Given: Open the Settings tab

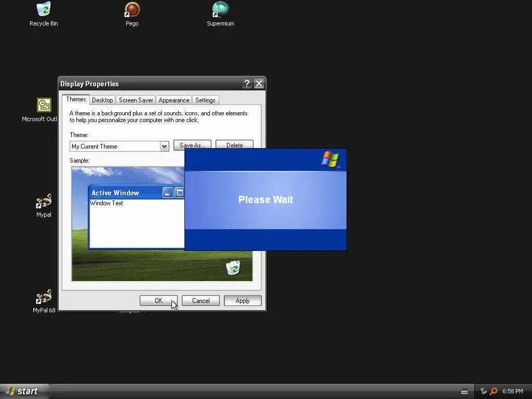Looking at the screenshot, I should click(x=205, y=100).
